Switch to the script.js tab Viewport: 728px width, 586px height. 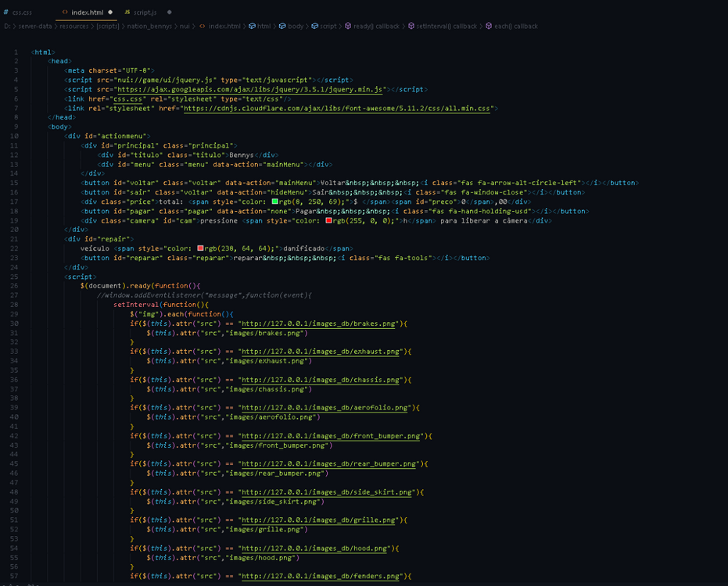(x=145, y=13)
